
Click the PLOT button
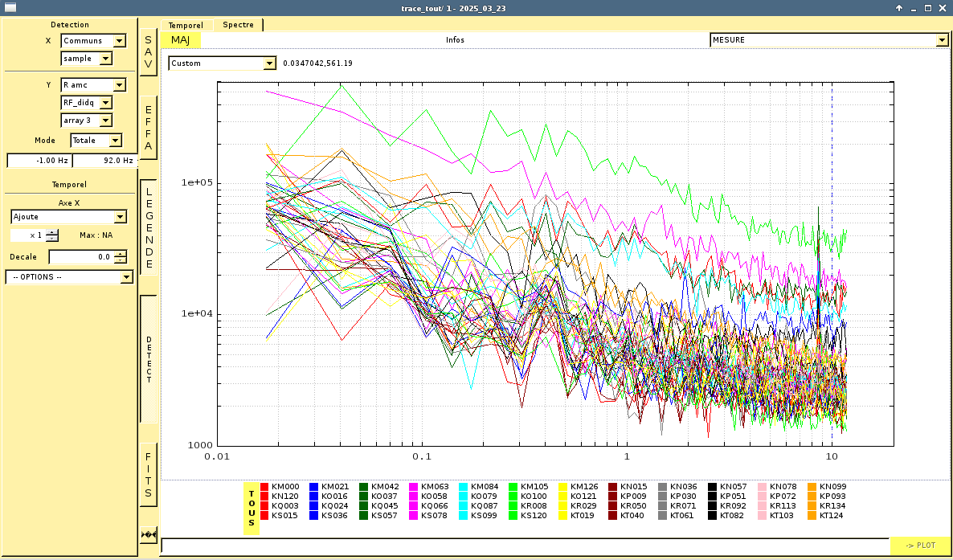tap(920, 546)
